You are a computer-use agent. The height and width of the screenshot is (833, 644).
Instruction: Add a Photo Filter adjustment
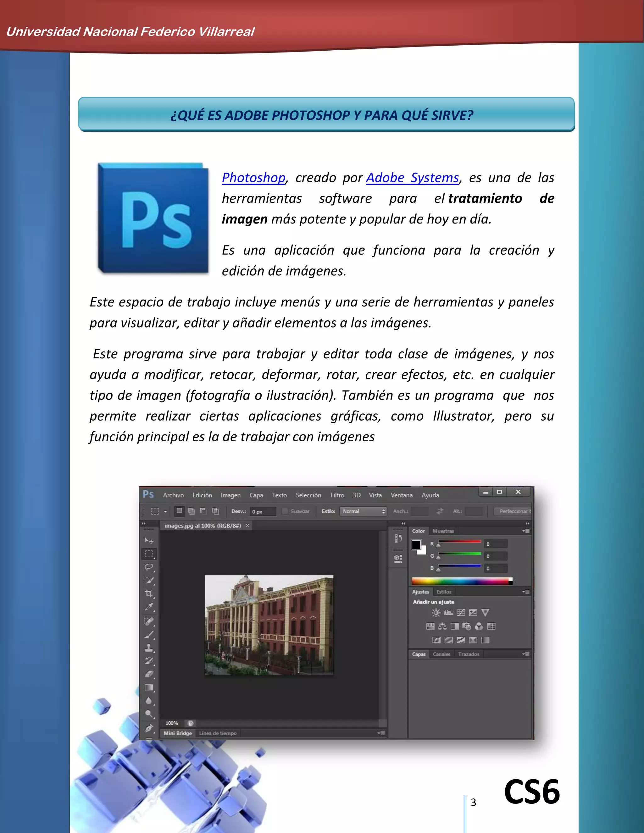[x=467, y=626]
